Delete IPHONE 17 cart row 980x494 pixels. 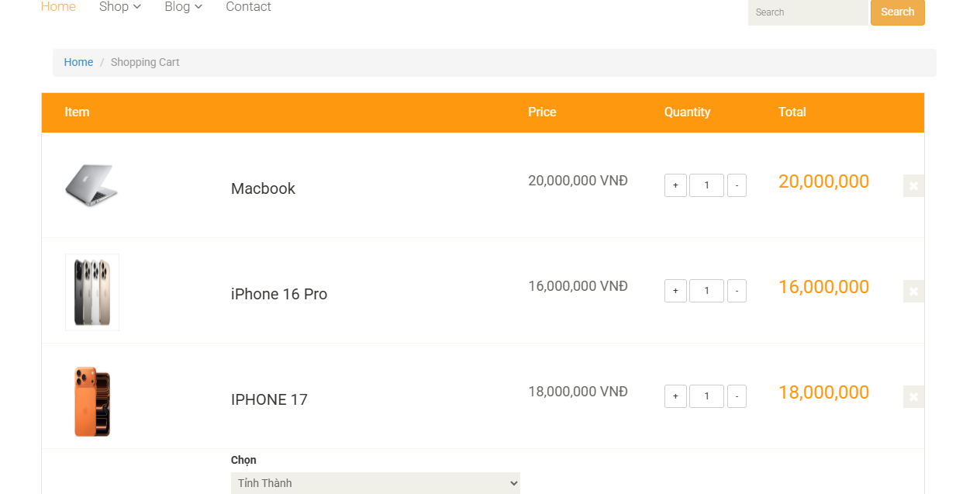913,397
